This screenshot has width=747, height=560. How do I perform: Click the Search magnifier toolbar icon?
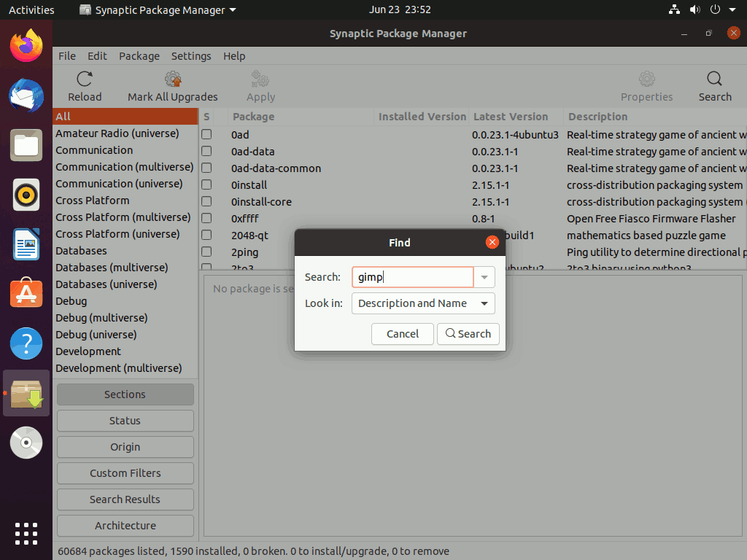point(715,79)
